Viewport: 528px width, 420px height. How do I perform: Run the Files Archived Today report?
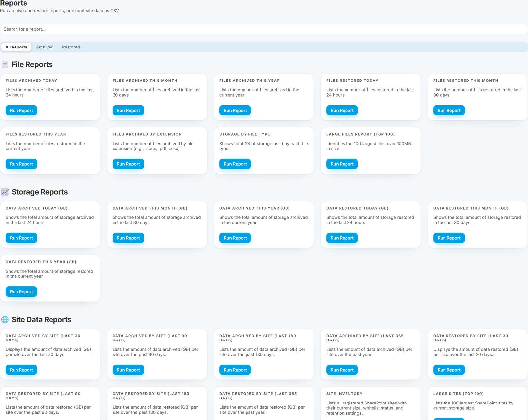[21, 110]
